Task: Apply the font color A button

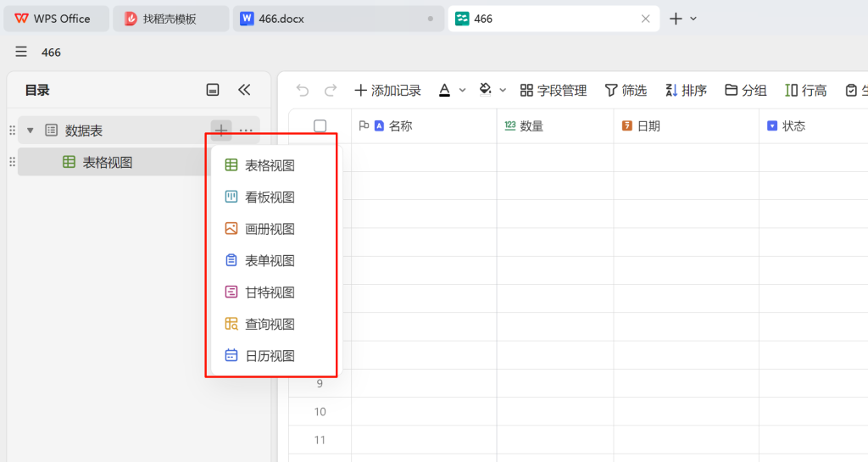Action: click(444, 90)
